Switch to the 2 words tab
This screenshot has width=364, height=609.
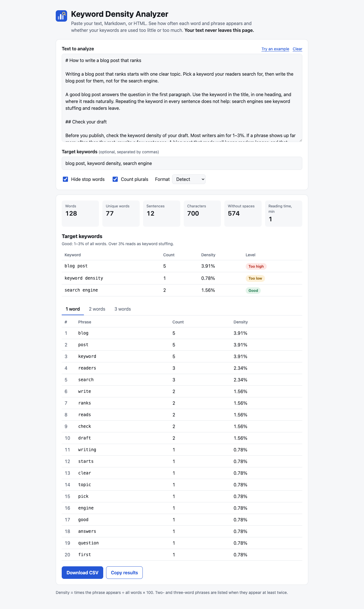click(x=97, y=309)
